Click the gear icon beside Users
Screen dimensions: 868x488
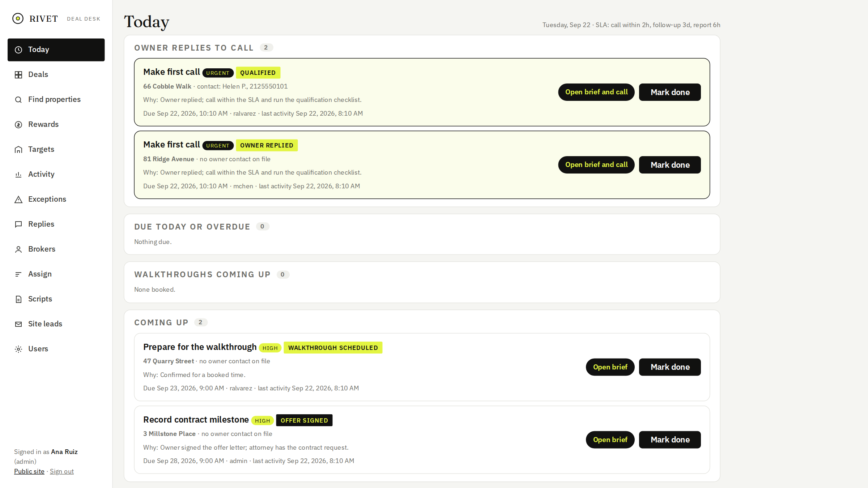tap(18, 349)
